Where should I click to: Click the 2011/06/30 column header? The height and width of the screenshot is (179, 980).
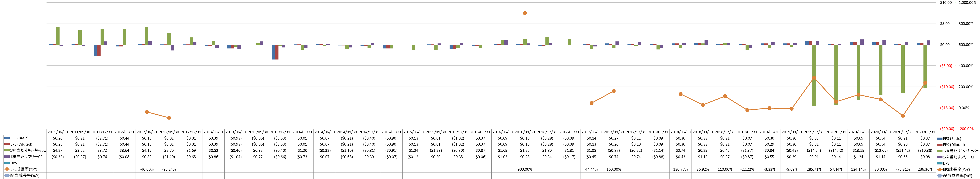pyautogui.click(x=58, y=132)
